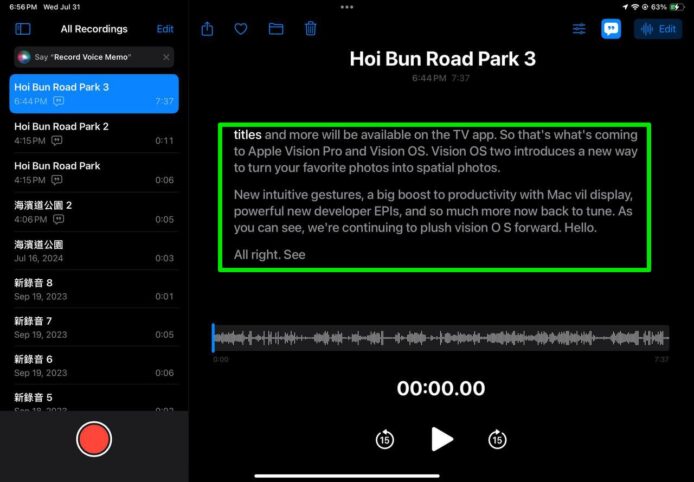Open playback options sliders icon
The image size is (694, 482).
click(579, 29)
